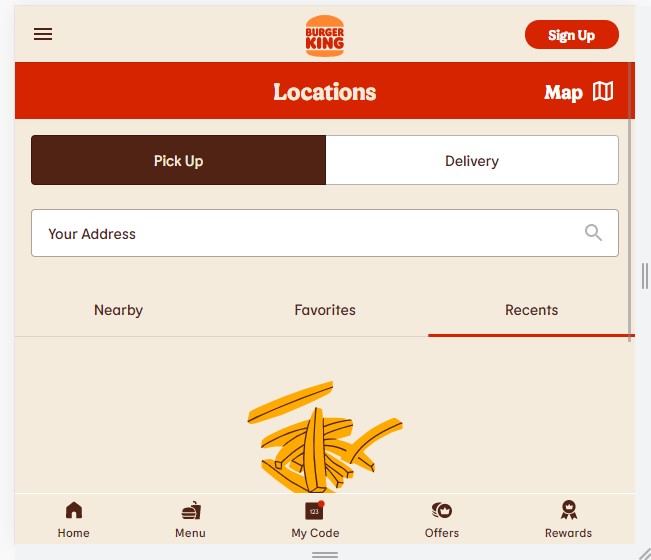Switch to the Delivery option
The height and width of the screenshot is (560, 651).
tap(472, 160)
